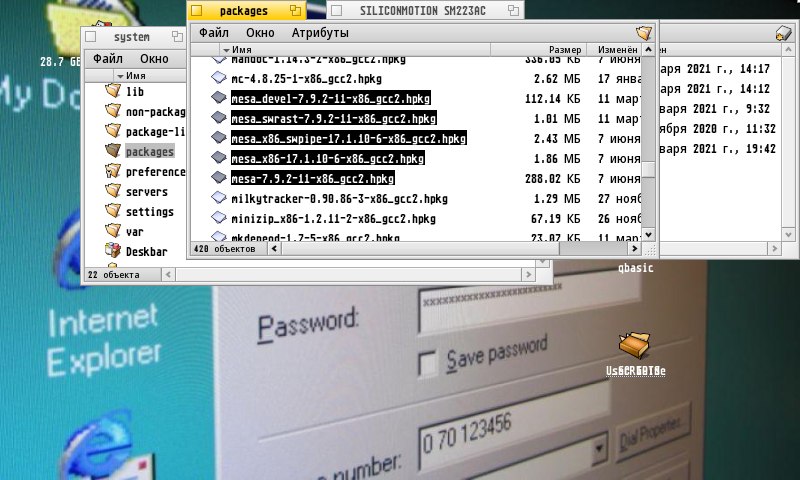Screen dimensions: 800x480
Task: Click the USB drive desktop icon
Action: (x=634, y=345)
